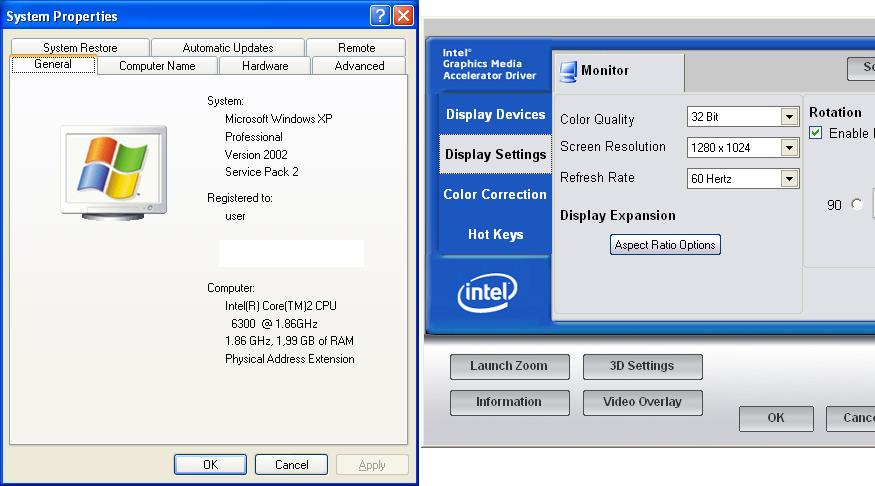Toggle the Enable Rotation checkbox
The width and height of the screenshot is (875, 486).
coord(816,133)
